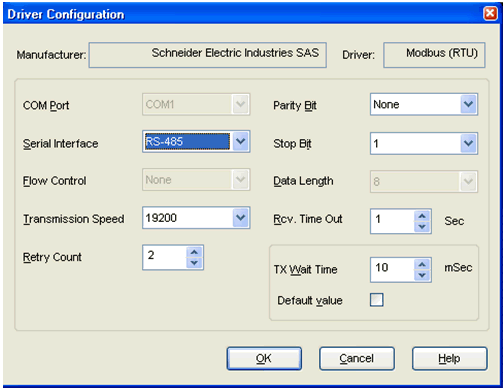
Task: Decrease Rcv. Time Out with down arrow
Action: point(422,227)
